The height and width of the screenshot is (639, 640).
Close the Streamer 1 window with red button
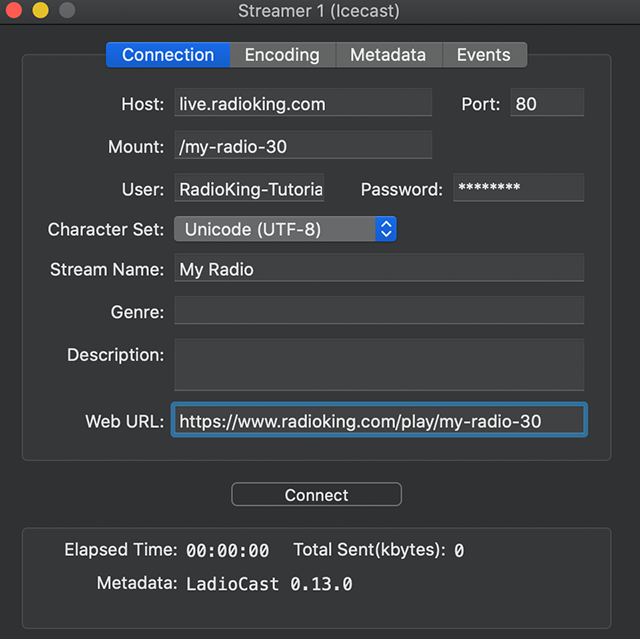(x=13, y=12)
